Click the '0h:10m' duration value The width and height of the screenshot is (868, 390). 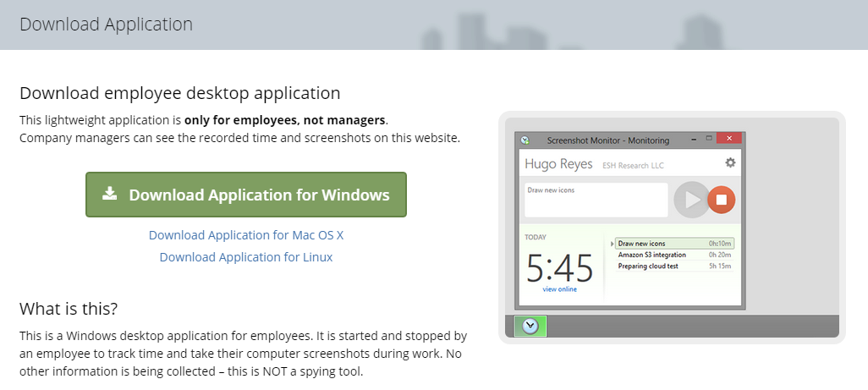720,244
